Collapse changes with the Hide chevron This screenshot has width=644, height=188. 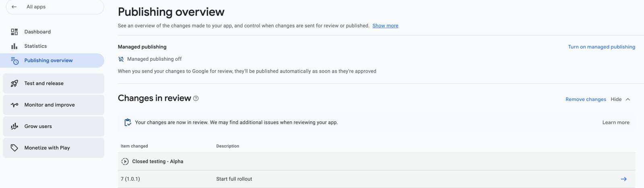[628, 99]
